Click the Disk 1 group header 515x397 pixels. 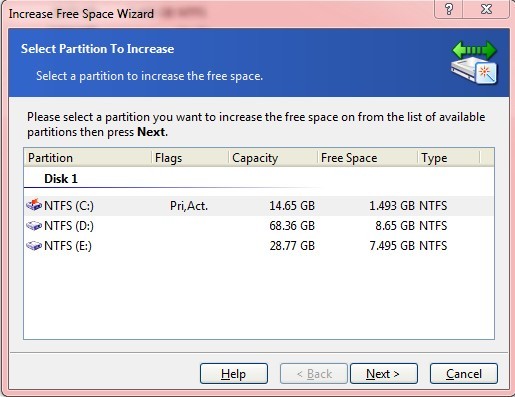pos(61,179)
